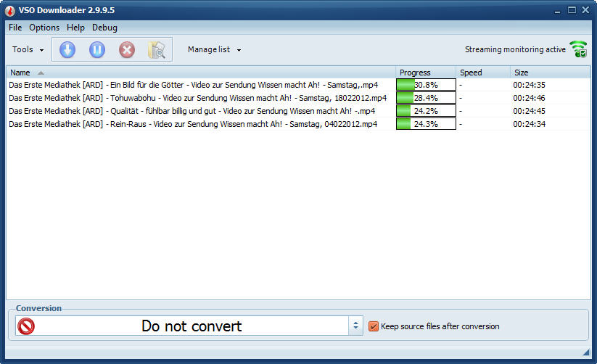
Task: Open the Do not convert profile selector
Action: click(189, 326)
